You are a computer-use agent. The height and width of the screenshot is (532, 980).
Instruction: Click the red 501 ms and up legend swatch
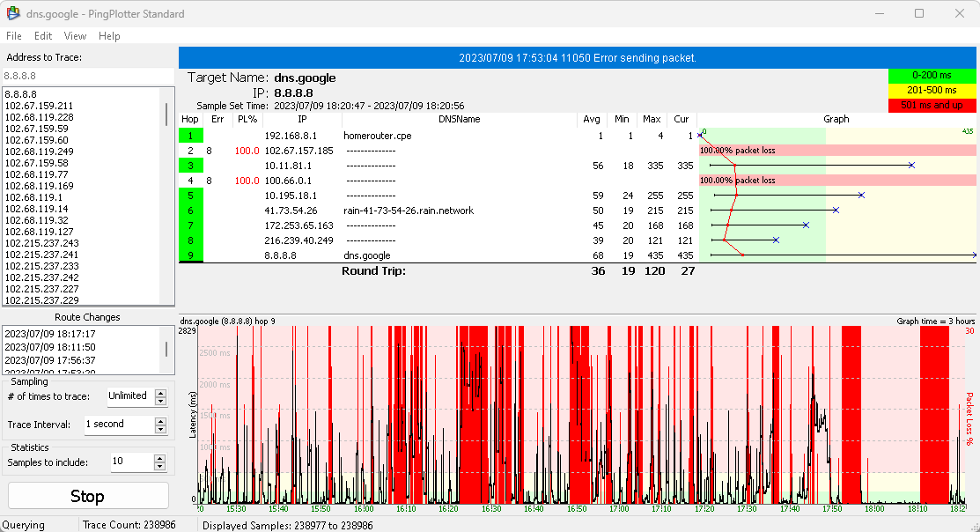click(x=932, y=105)
